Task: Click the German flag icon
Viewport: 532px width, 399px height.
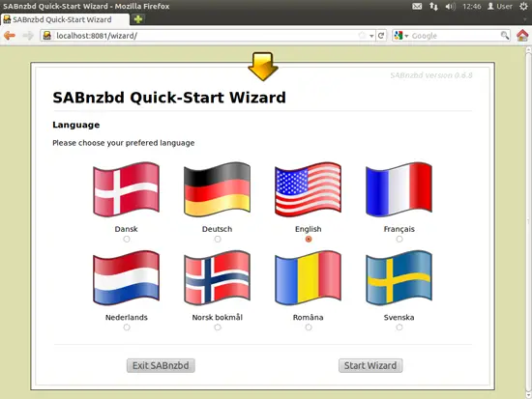Action: point(217,189)
